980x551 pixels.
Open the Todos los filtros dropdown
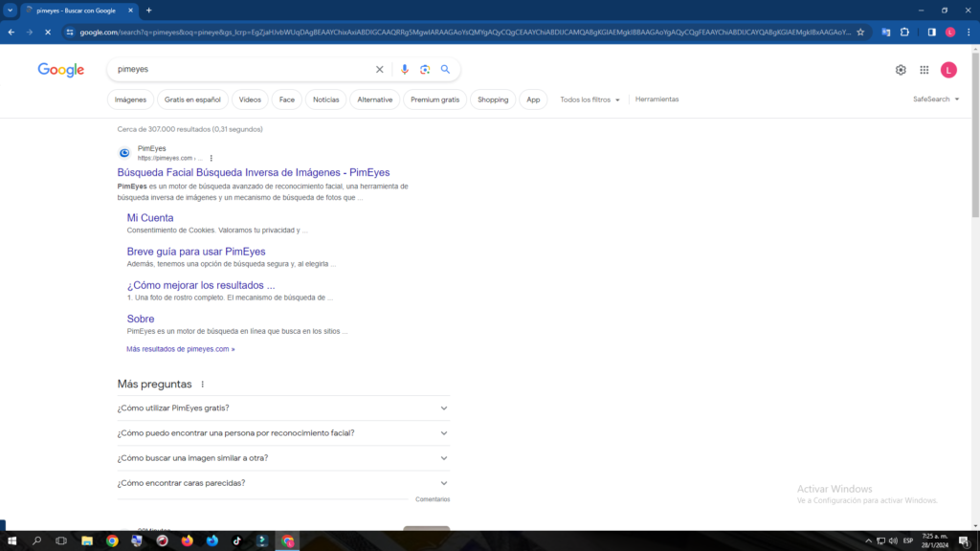point(590,99)
